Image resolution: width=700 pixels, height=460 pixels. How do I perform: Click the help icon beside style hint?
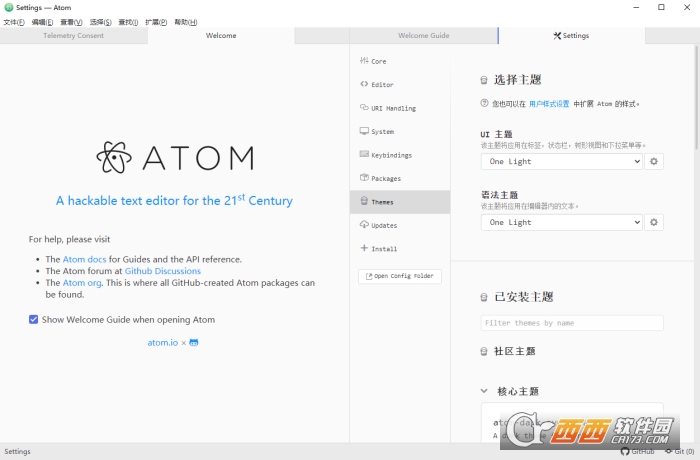pos(484,103)
